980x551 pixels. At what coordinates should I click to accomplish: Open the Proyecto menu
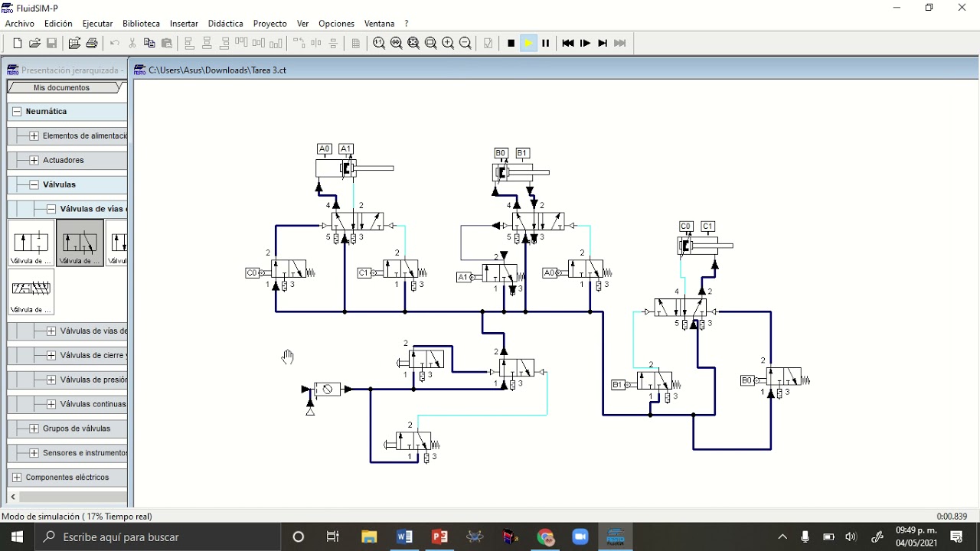click(x=270, y=24)
